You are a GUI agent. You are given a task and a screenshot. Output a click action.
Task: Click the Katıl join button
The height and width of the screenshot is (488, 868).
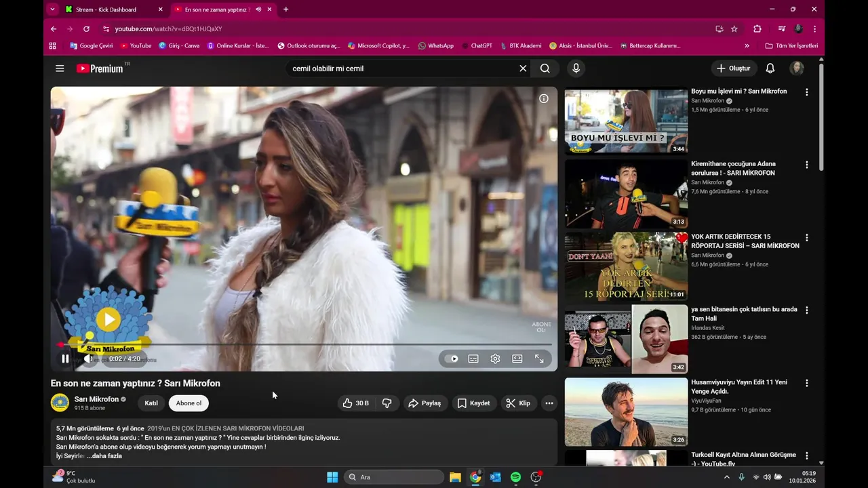[151, 403]
